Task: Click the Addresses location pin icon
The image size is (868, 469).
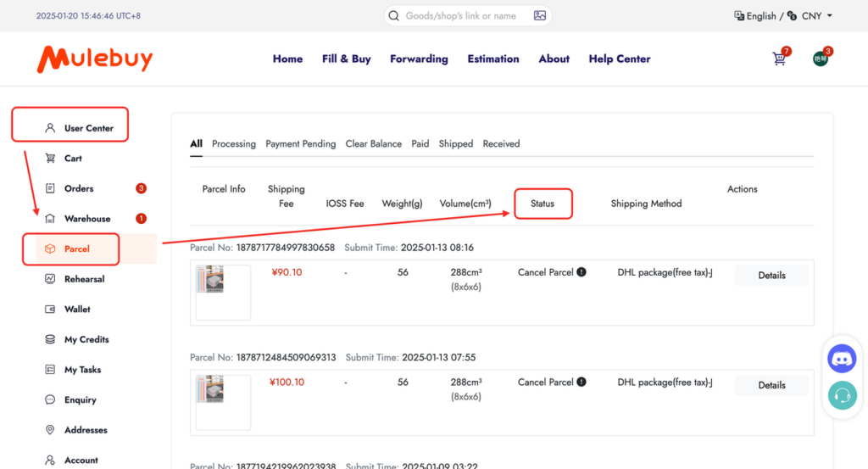Action: click(x=50, y=430)
